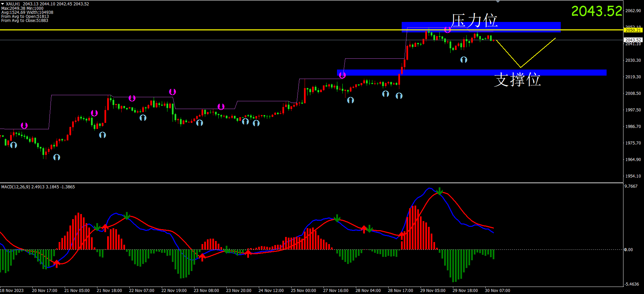Select the 压力位 text label
The height and width of the screenshot is (294, 644).
pos(474,20)
